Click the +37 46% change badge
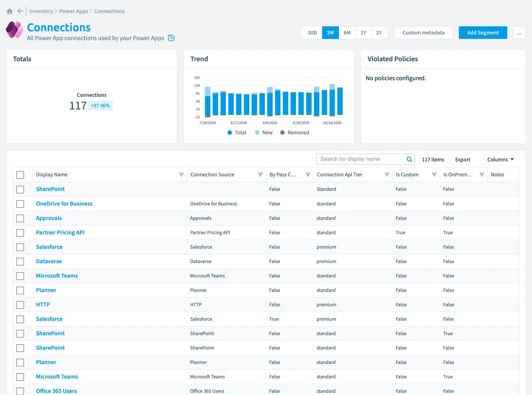This screenshot has height=395, width=532. click(x=100, y=106)
